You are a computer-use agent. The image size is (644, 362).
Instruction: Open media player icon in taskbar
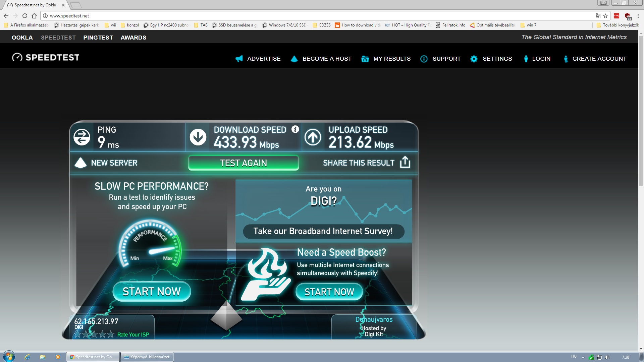pos(58,357)
